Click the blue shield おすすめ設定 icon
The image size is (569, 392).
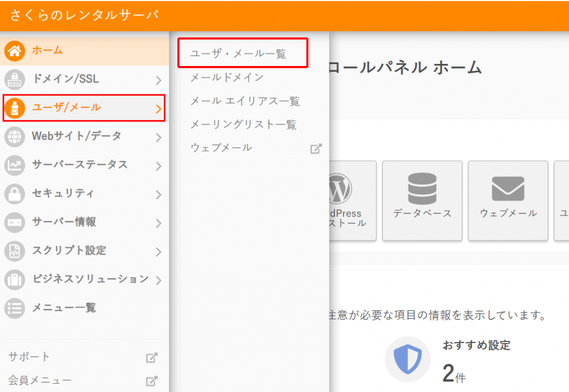(408, 359)
